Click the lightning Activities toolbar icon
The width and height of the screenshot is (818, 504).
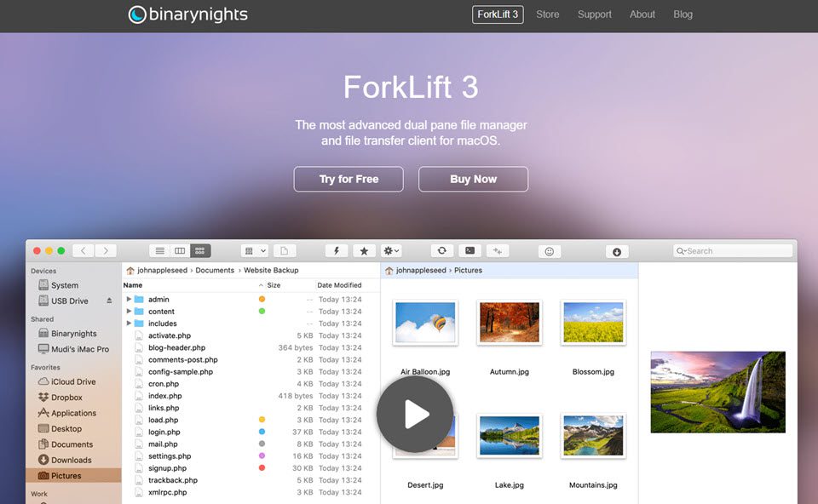(336, 250)
